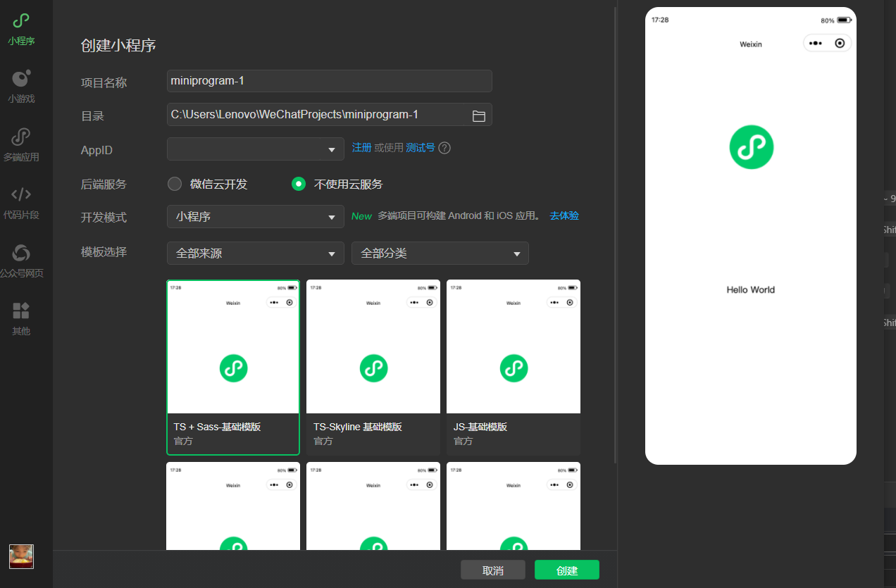The height and width of the screenshot is (588, 896).
Task: Open the help icon next to 测试号
Action: [444, 148]
